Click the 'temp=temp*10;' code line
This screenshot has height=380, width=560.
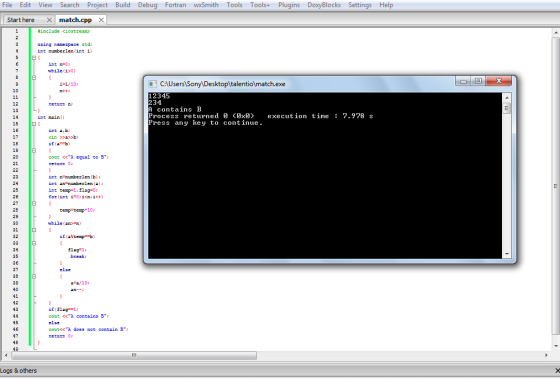pos(77,210)
